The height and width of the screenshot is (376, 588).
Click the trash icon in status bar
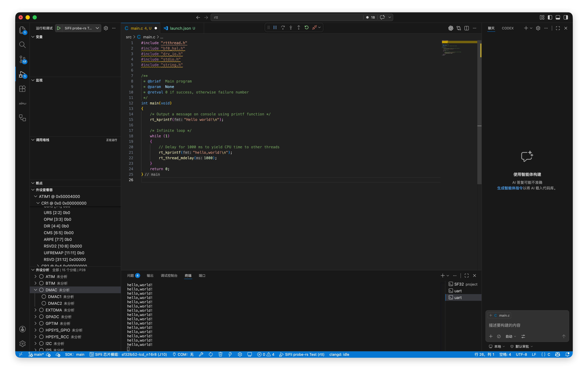click(220, 355)
